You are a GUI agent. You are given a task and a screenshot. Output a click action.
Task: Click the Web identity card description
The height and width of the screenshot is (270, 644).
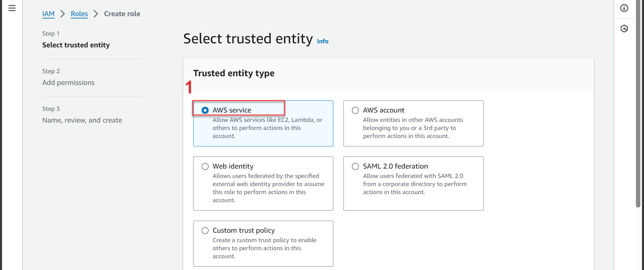pyautogui.click(x=268, y=188)
